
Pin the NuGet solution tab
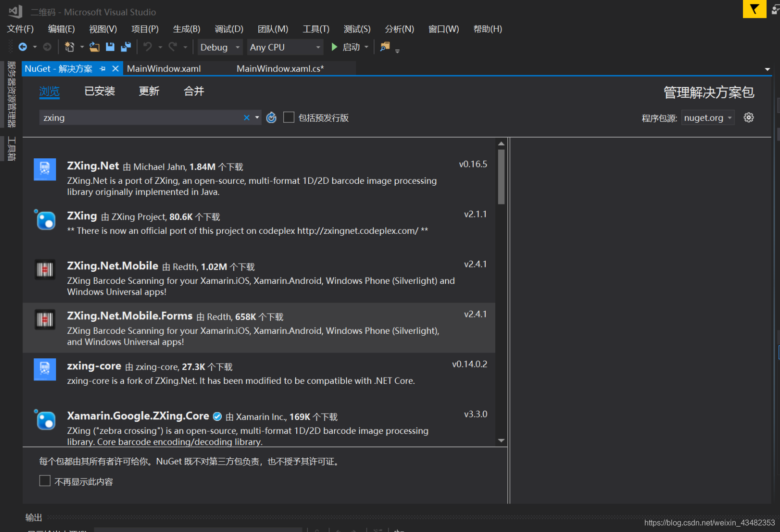pyautogui.click(x=102, y=69)
